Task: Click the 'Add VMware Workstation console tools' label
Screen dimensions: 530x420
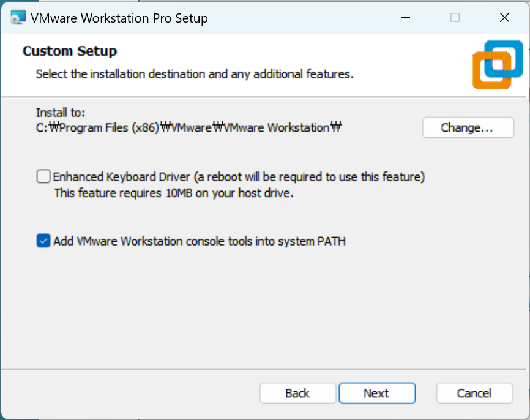Action: pos(200,241)
